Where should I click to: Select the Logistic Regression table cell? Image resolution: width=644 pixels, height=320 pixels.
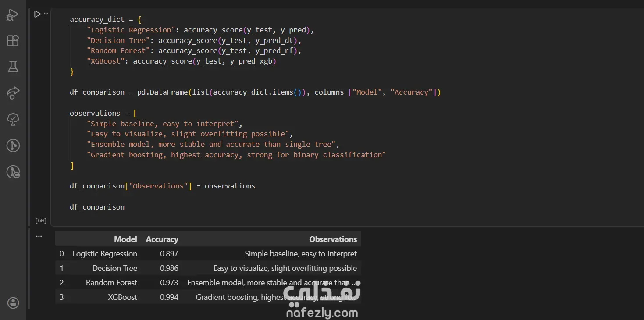coord(105,253)
